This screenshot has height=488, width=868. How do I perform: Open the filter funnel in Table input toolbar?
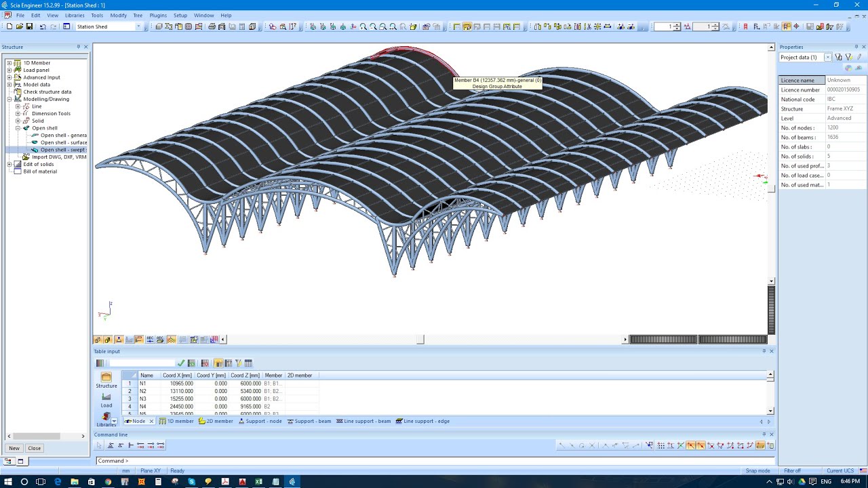(x=238, y=363)
